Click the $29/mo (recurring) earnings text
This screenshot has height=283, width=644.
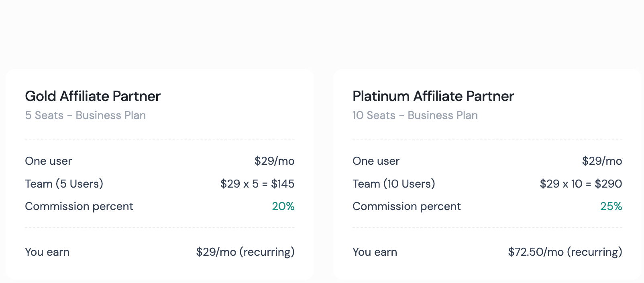(245, 252)
